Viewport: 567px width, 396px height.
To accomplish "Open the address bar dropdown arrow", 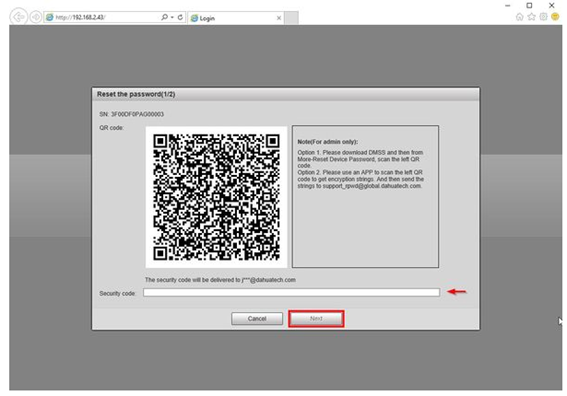I will point(172,17).
